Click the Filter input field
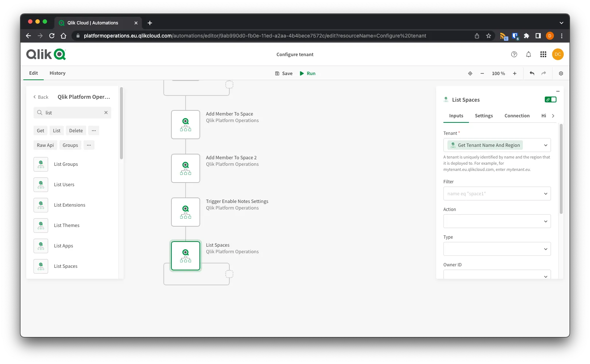The width and height of the screenshot is (590, 364). click(492, 193)
